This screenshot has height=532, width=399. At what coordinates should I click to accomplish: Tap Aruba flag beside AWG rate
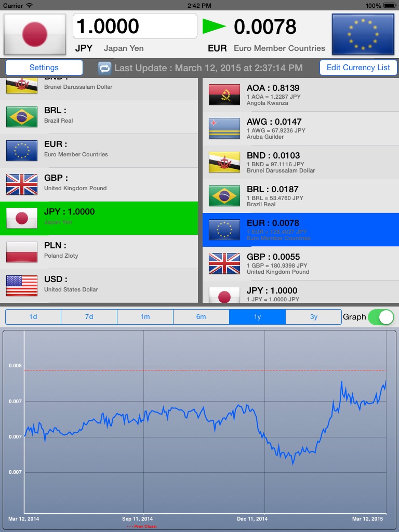(x=224, y=128)
